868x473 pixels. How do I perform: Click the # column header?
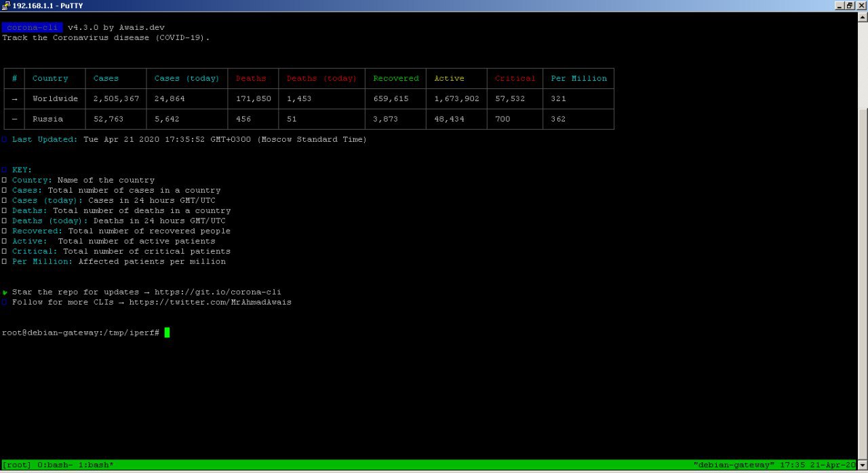pos(14,79)
